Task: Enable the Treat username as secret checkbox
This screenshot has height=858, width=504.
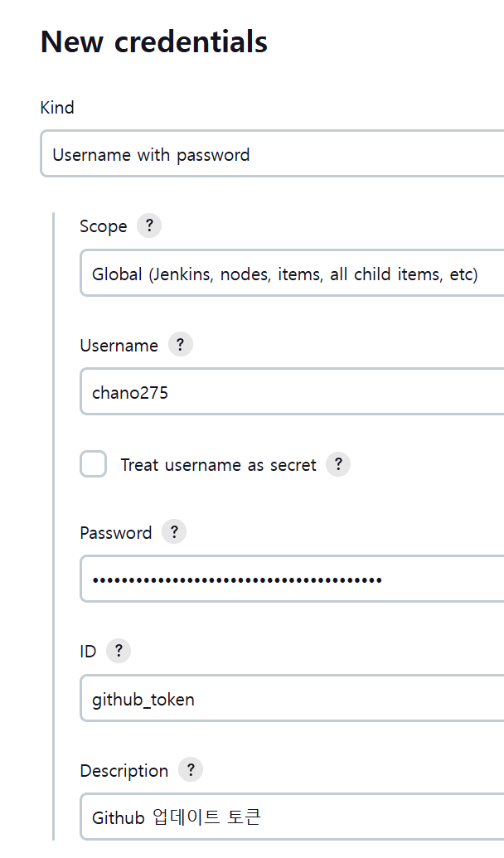Action: [94, 464]
